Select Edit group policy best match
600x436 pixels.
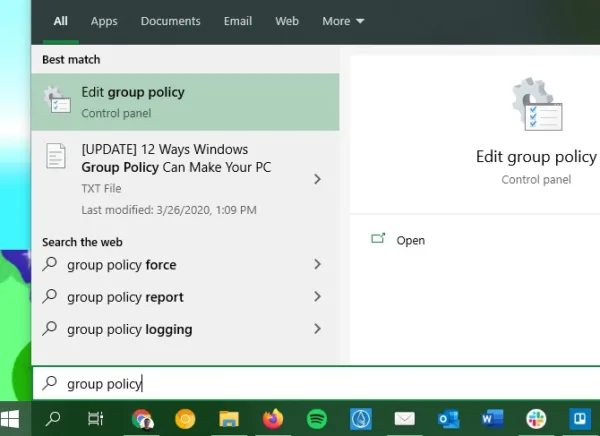point(185,102)
